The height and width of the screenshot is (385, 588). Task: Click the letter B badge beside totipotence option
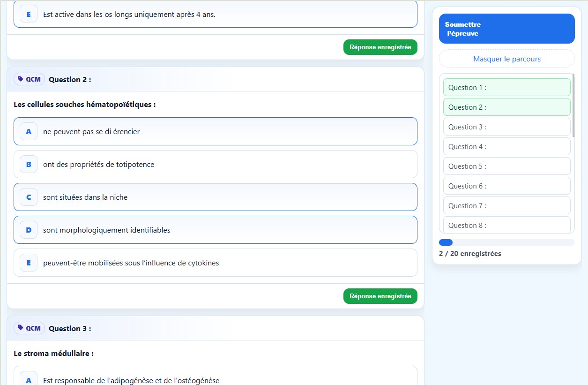coord(28,165)
